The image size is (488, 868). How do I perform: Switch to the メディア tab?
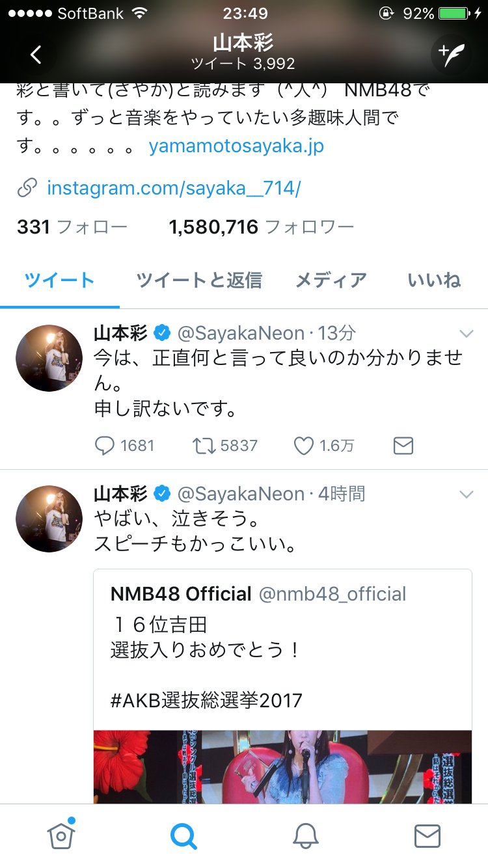330,280
